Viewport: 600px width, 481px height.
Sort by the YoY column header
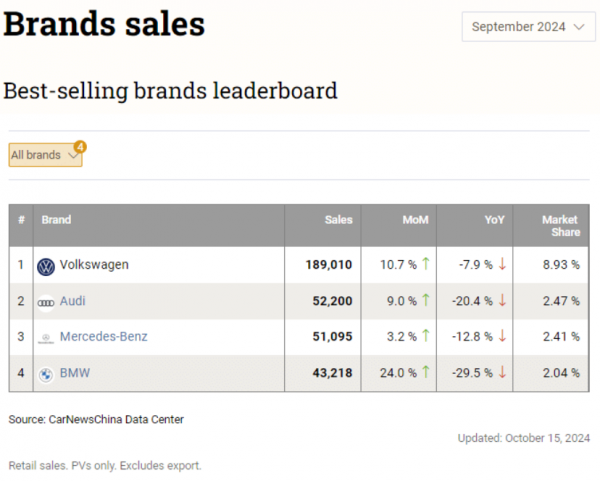pyautogui.click(x=491, y=220)
